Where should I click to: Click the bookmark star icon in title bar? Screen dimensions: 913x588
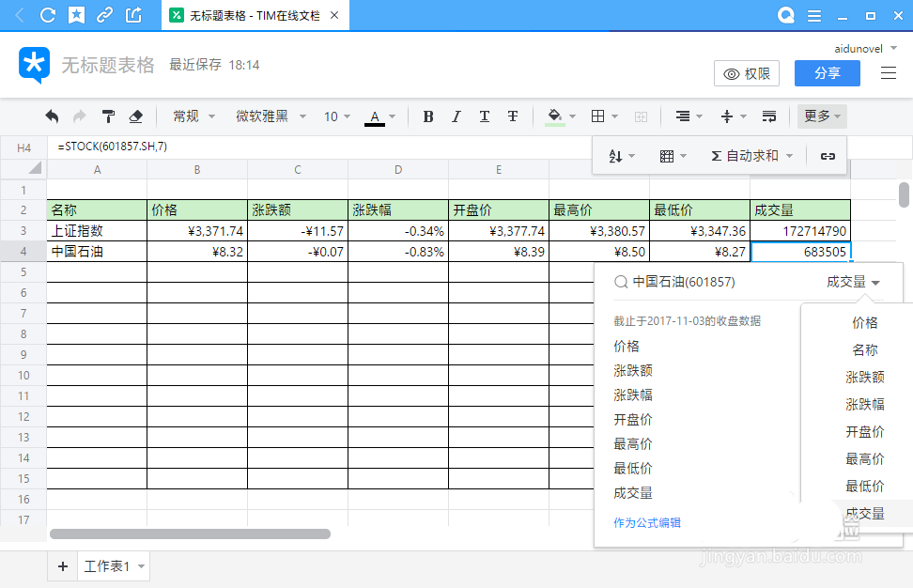[76, 15]
